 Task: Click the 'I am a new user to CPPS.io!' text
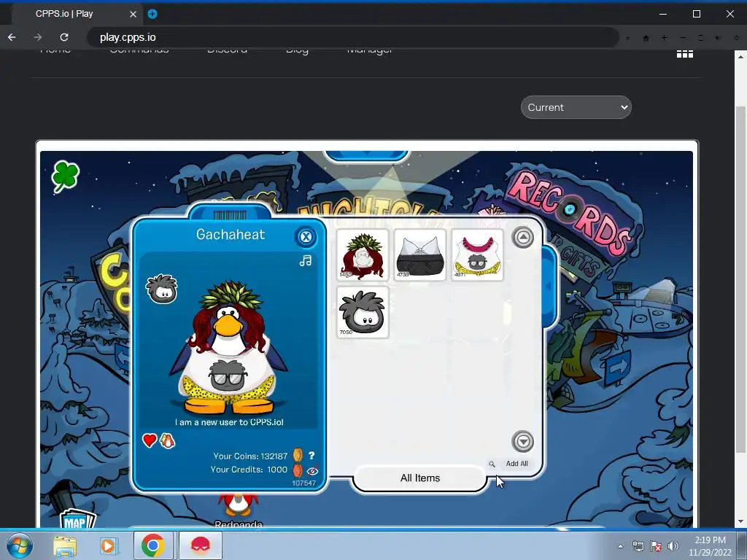tap(229, 422)
